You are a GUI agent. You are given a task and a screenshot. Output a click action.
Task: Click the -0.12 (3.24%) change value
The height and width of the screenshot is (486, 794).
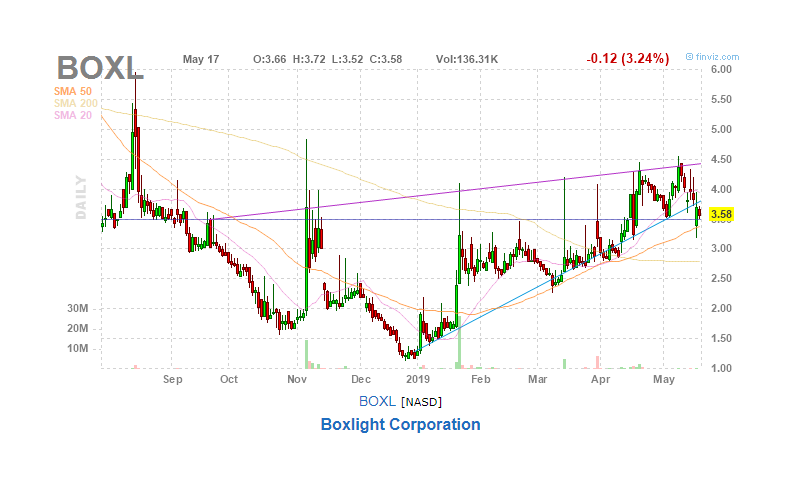point(628,59)
